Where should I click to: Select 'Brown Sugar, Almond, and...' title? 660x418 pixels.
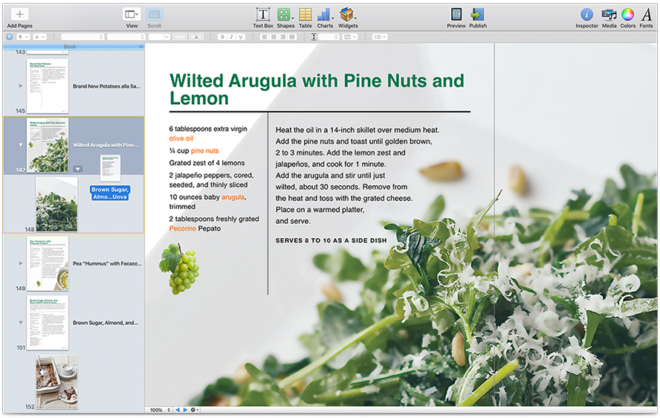105,323
